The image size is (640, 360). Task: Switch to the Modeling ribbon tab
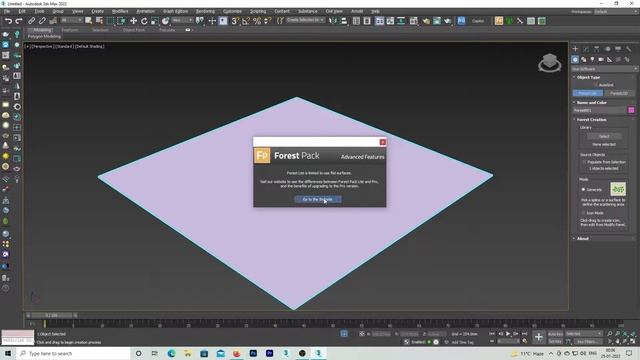(42, 30)
